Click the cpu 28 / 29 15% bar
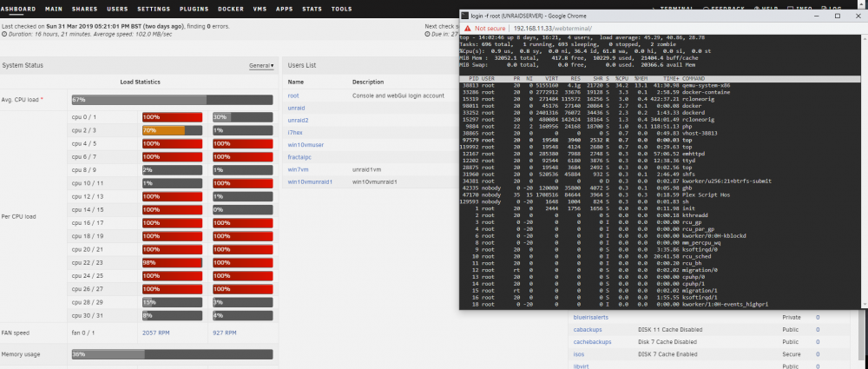868x369 pixels. click(x=172, y=302)
